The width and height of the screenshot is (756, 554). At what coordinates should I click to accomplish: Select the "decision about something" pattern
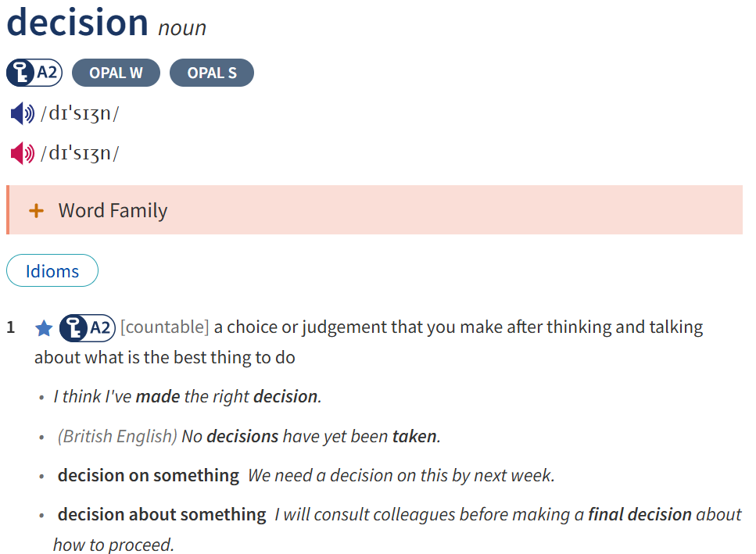[x=162, y=514]
